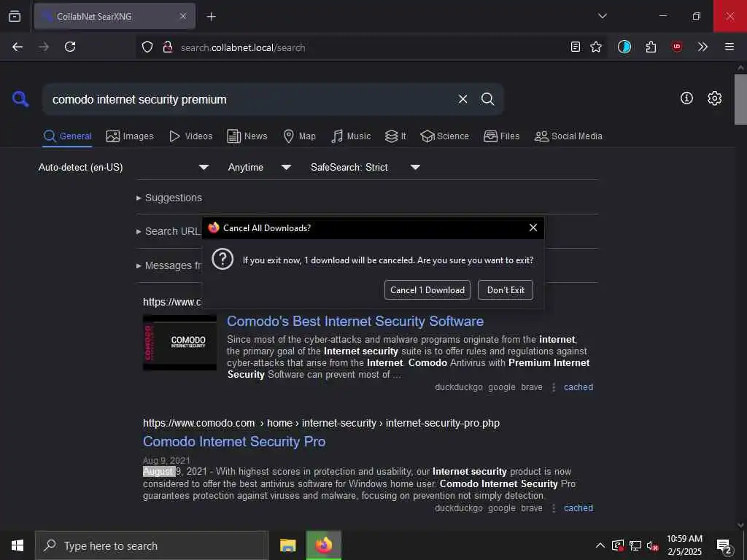Open Comodo's Best Internet Security Software link

(355, 322)
